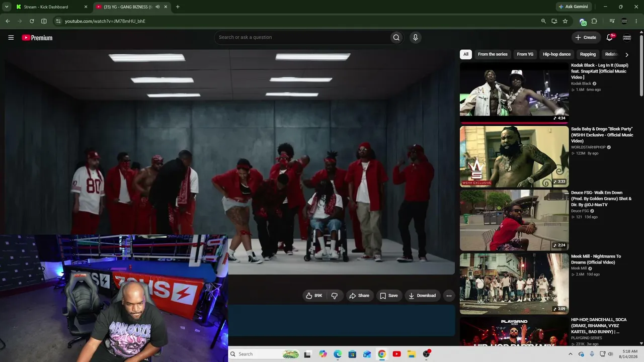The image size is (644, 362).
Task: Select the YG - GANG BIZNESS tab
Action: (132, 7)
